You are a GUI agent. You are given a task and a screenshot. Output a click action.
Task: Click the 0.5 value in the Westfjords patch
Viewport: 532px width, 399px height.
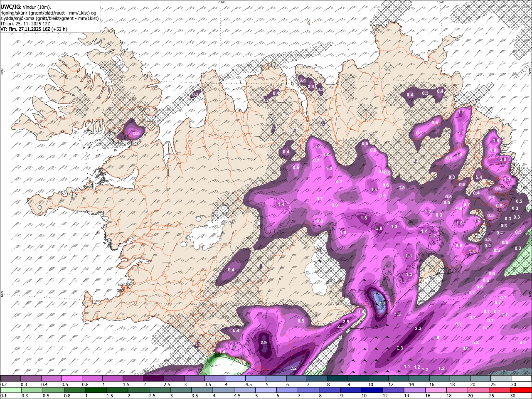pyautogui.click(x=136, y=134)
